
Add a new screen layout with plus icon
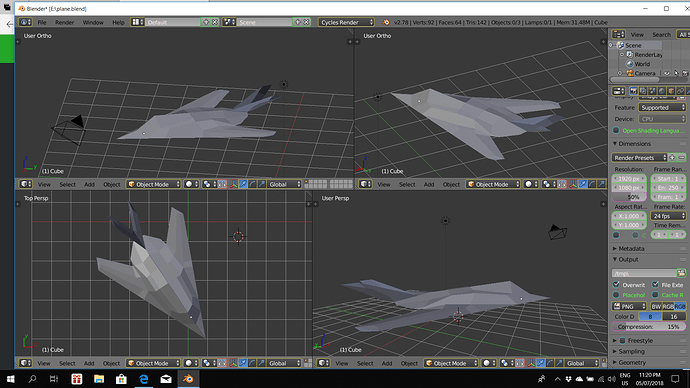tap(206, 22)
